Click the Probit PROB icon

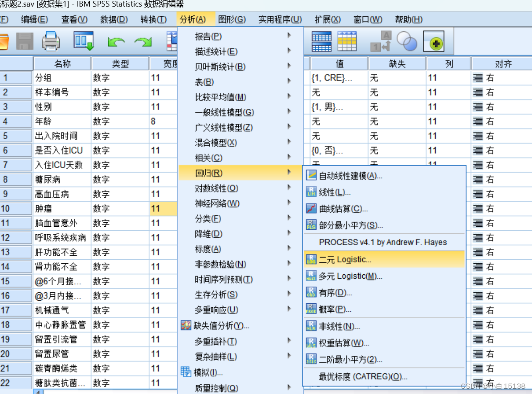[x=311, y=309]
